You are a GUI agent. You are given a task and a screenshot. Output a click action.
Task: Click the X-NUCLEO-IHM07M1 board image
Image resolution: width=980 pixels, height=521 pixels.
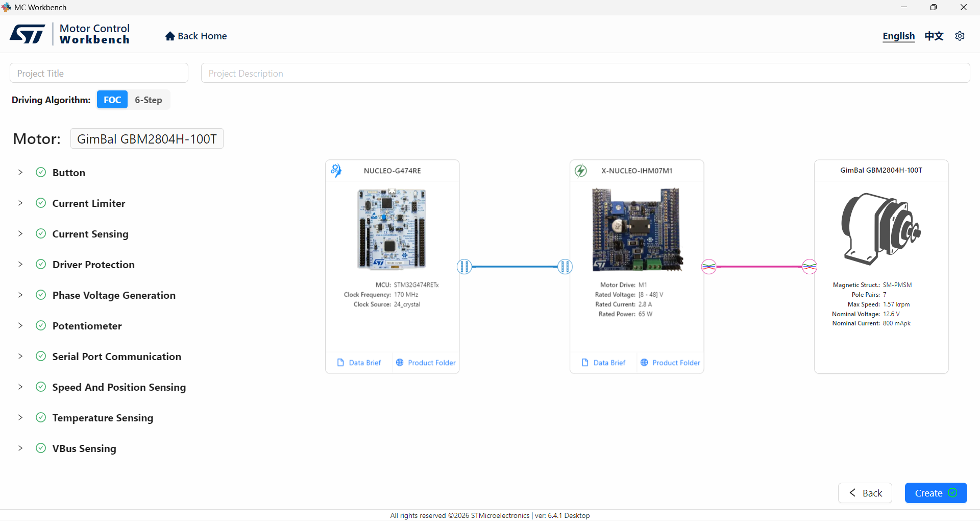pos(636,229)
